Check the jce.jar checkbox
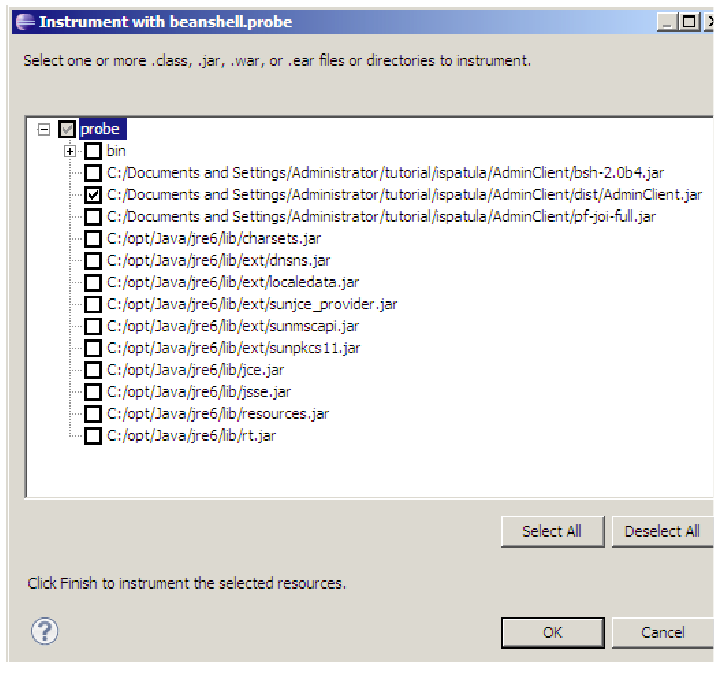The height and width of the screenshot is (675, 723). [93, 370]
